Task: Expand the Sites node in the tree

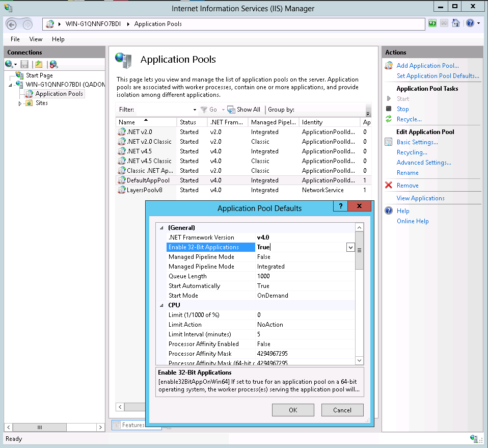Action: (20, 102)
